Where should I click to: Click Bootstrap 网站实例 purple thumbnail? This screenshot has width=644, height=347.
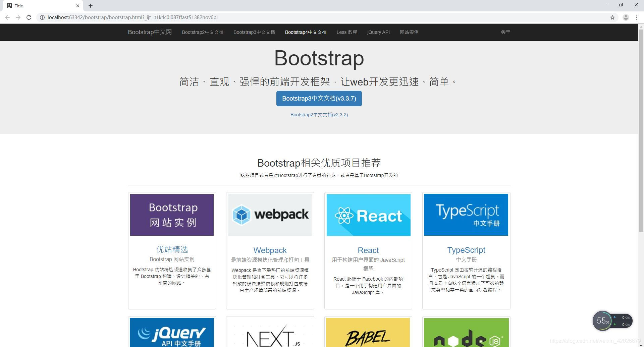coord(172,215)
